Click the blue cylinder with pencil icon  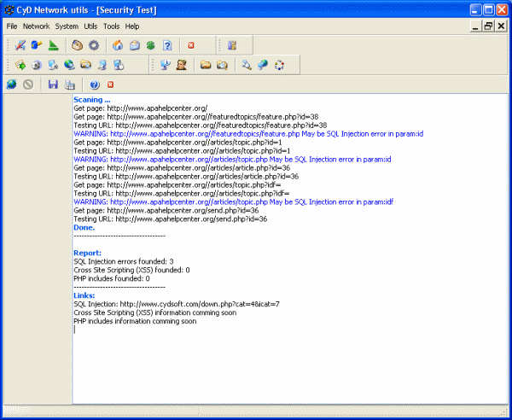point(37,45)
